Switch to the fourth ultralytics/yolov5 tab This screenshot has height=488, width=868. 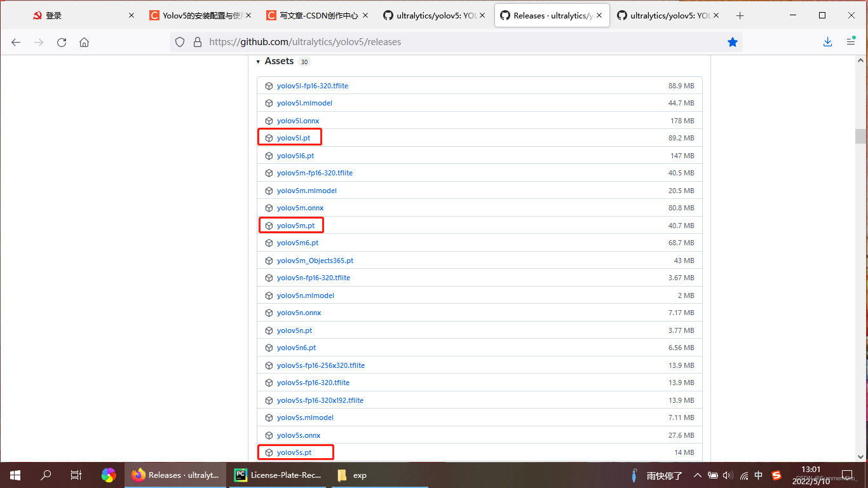[435, 16]
